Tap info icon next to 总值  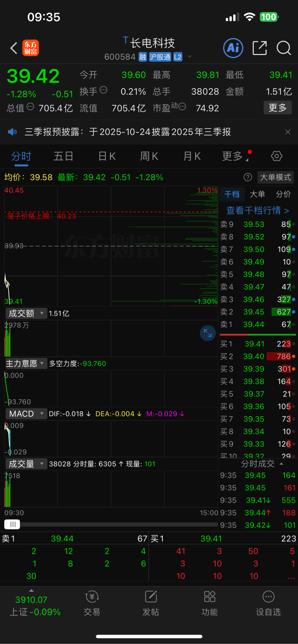[x=30, y=107]
